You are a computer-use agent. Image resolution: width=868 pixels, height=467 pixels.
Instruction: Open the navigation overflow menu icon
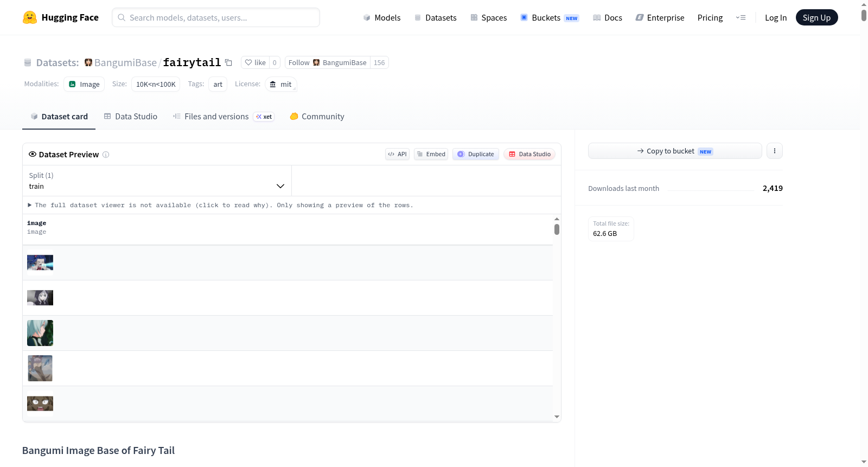741,17
